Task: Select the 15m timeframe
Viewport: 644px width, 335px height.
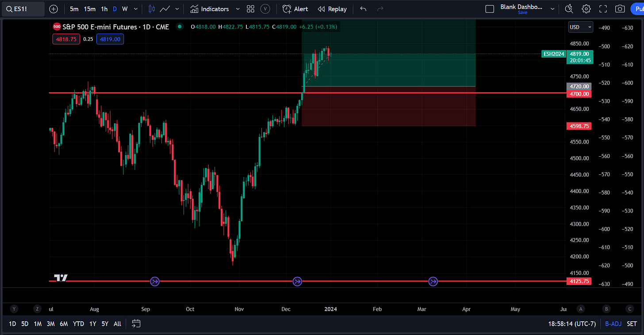Action: coord(90,9)
